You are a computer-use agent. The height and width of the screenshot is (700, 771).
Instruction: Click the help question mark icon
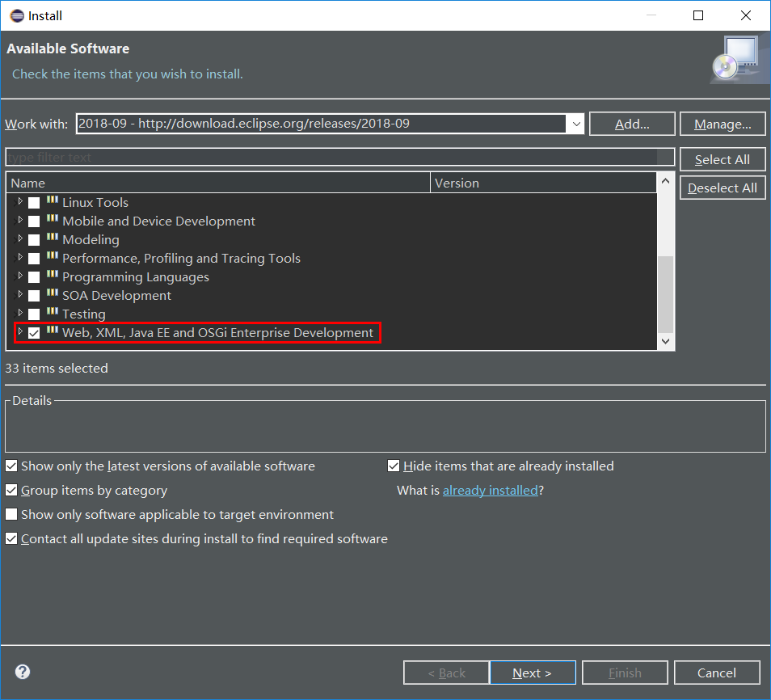point(22,672)
